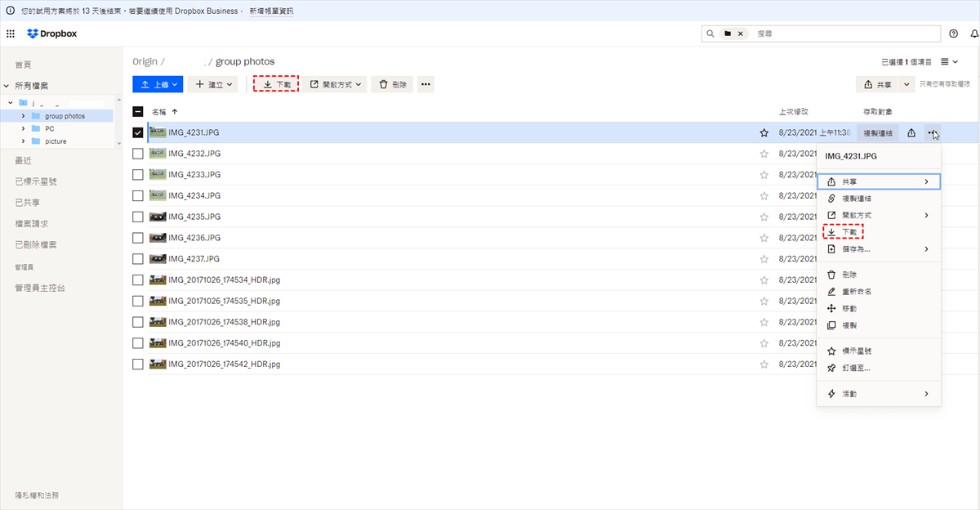The width and height of the screenshot is (980, 510).
Task: Toggle the select-all checkbox in header
Action: (138, 111)
